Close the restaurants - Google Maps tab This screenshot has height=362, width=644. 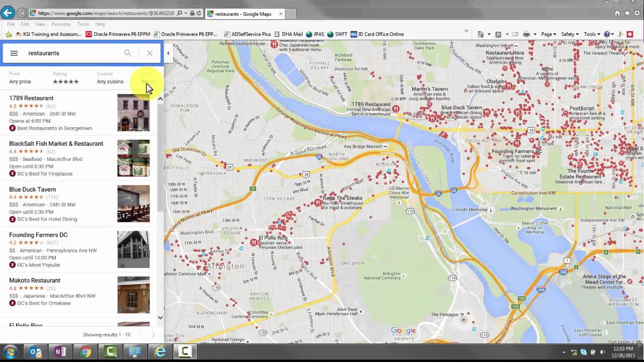pyautogui.click(x=281, y=14)
